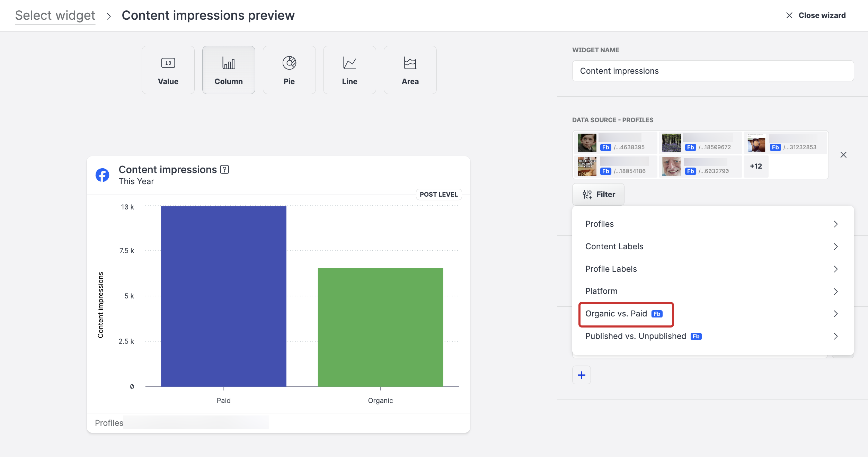Expand the Platform filter chevron
Image resolution: width=868 pixels, height=457 pixels.
click(835, 292)
